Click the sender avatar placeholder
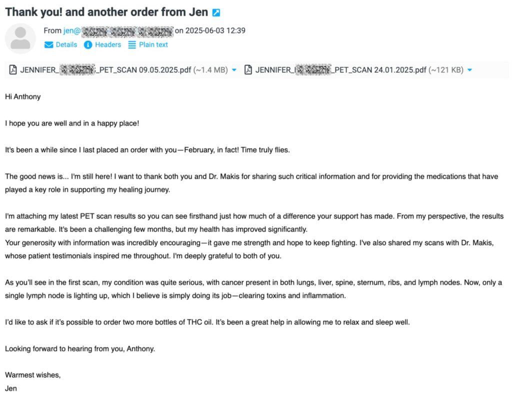This screenshot has width=512, height=420. (x=20, y=38)
